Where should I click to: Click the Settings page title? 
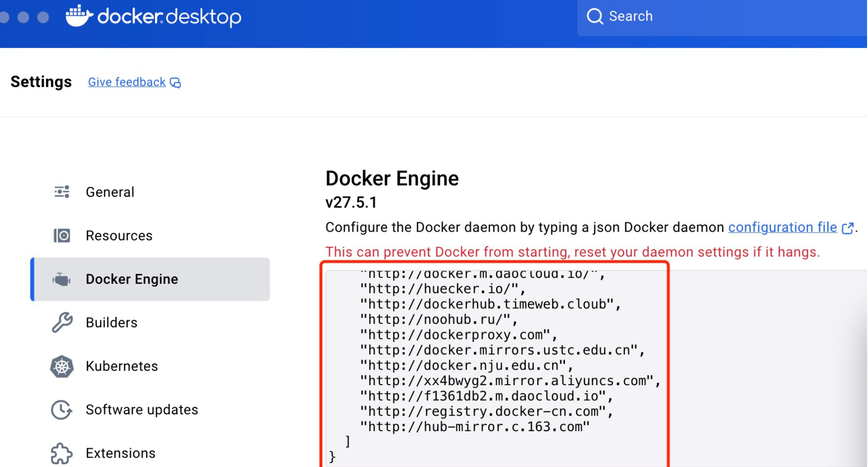41,82
